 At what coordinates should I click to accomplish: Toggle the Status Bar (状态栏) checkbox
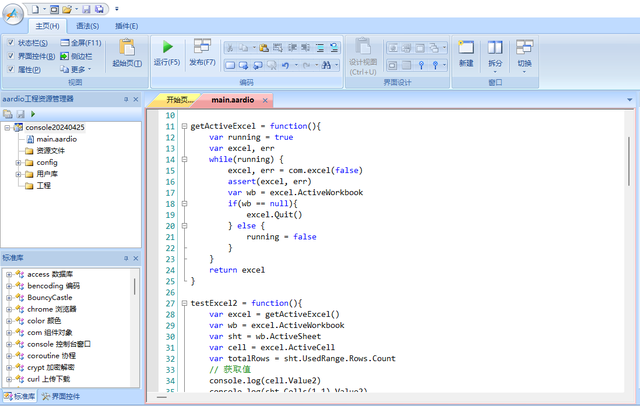[x=9, y=43]
